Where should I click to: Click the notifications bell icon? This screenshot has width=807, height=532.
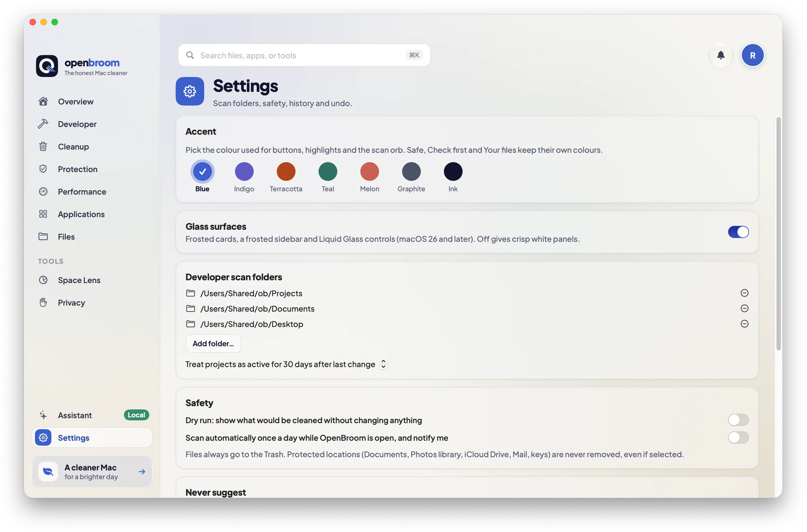[721, 55]
